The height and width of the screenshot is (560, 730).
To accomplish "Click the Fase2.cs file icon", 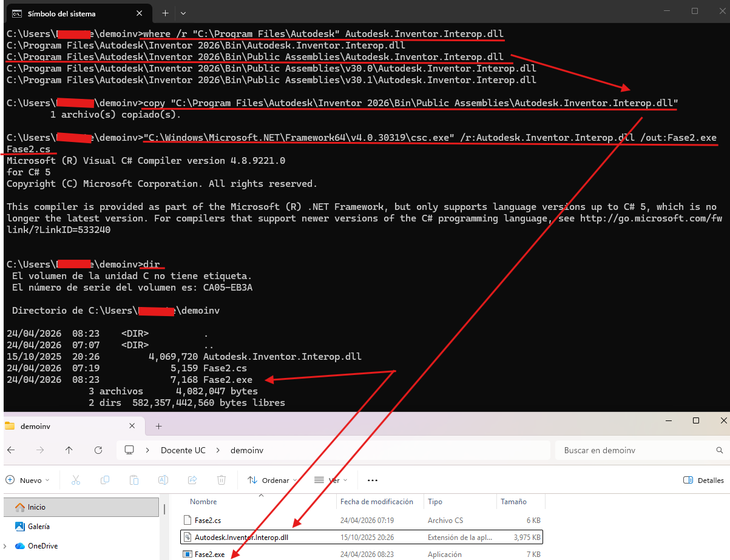I will pos(188,521).
